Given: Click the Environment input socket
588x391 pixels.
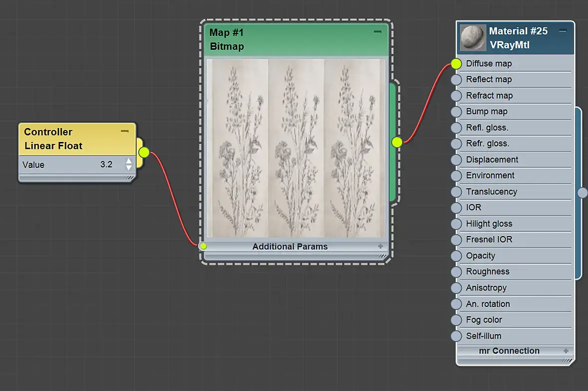Looking at the screenshot, I should pyautogui.click(x=456, y=176).
